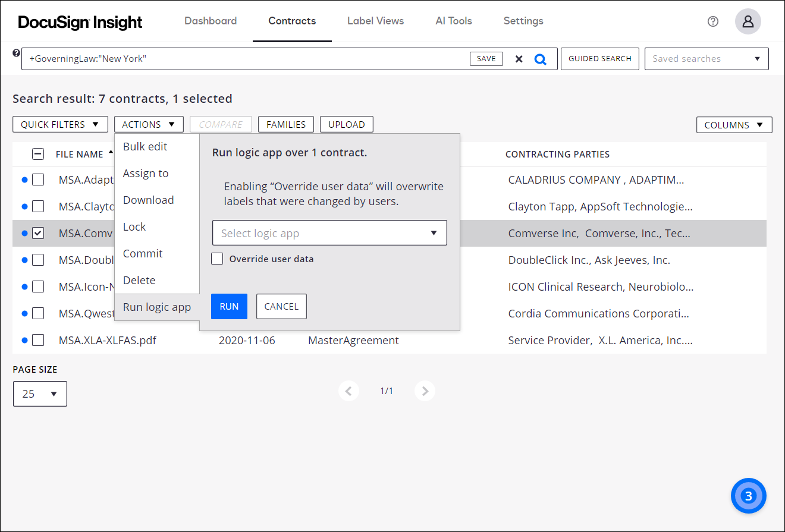Open the GUIDED SEARCH panel
The image size is (785, 532).
tap(599, 58)
